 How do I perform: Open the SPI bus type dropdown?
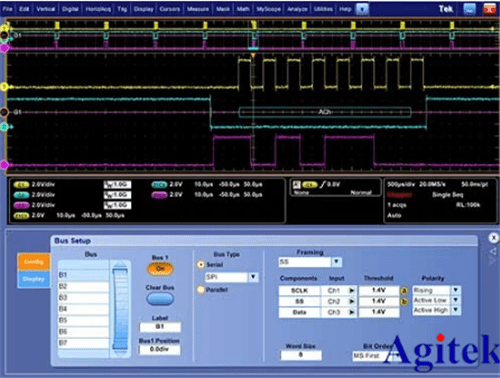[253, 277]
